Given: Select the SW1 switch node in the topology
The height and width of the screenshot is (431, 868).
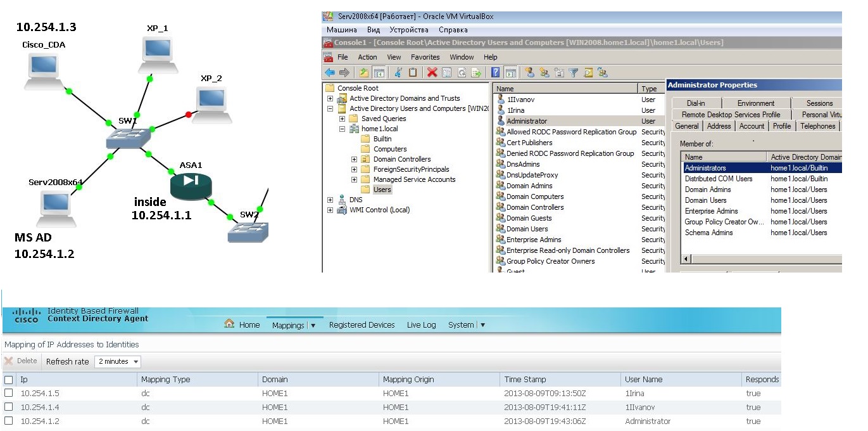Looking at the screenshot, I should [x=127, y=138].
